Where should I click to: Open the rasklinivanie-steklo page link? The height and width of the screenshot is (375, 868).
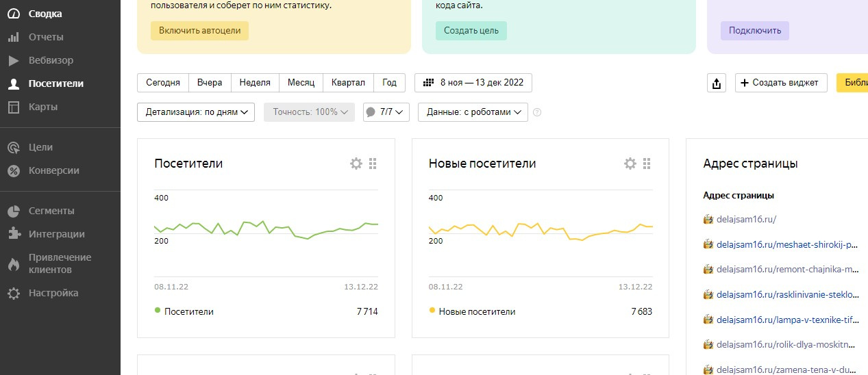pos(787,295)
